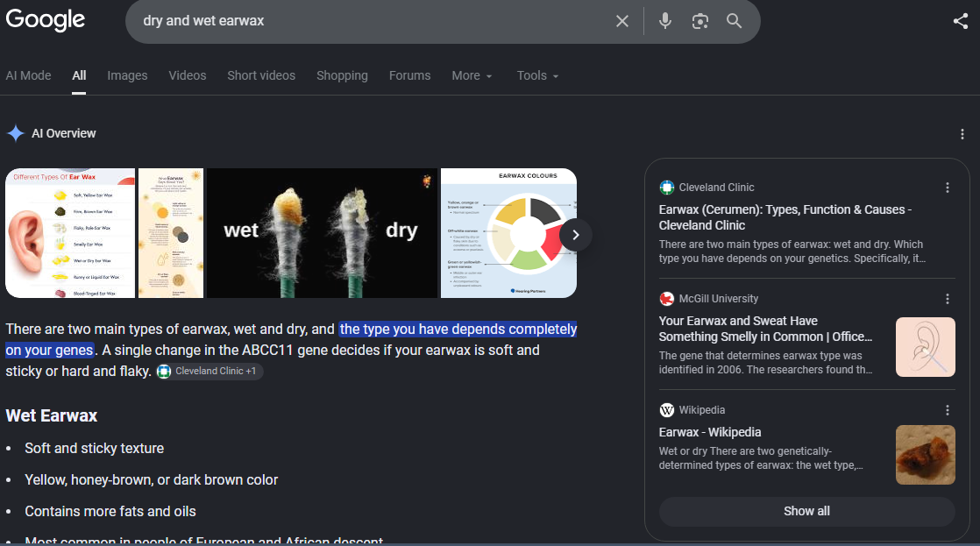Click Contains more fats and oils bullet
This screenshot has width=980, height=546.
(110, 511)
